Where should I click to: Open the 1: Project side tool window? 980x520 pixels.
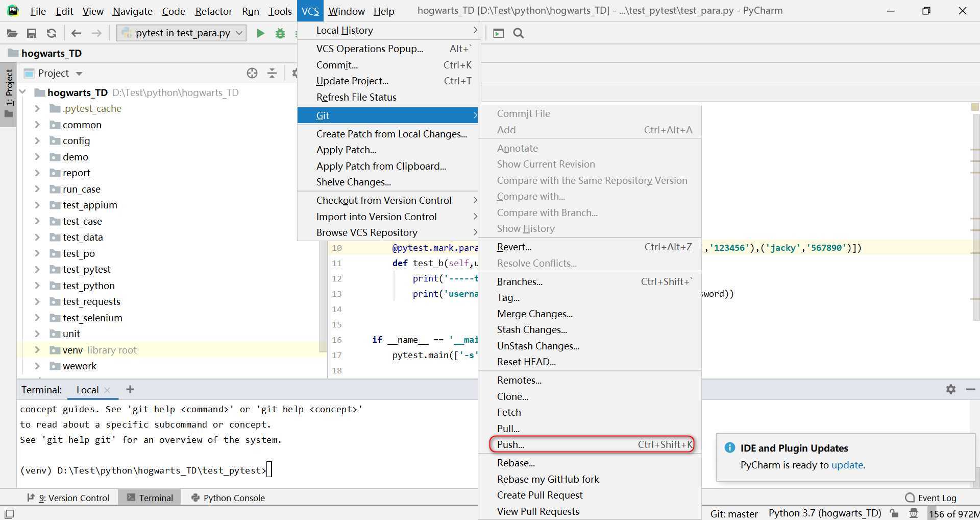pyautogui.click(x=9, y=94)
